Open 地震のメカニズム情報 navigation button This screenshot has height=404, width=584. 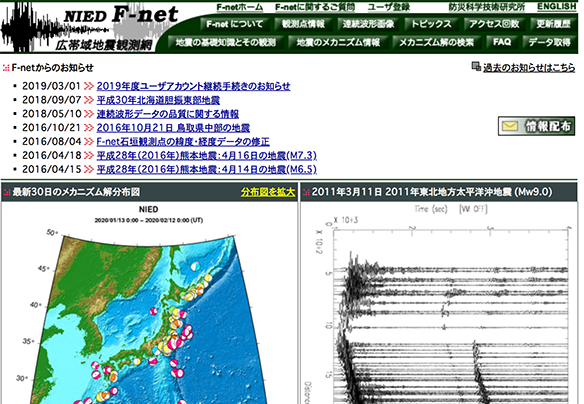pos(338,42)
